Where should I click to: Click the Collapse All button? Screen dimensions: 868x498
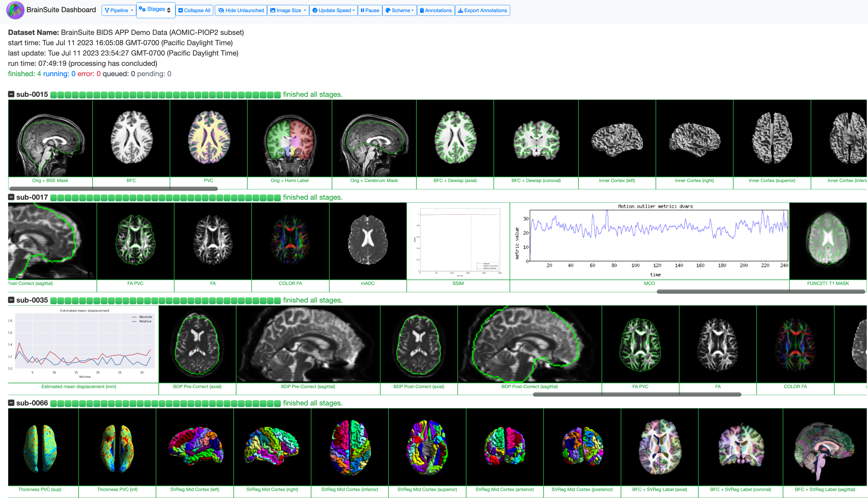coord(194,10)
